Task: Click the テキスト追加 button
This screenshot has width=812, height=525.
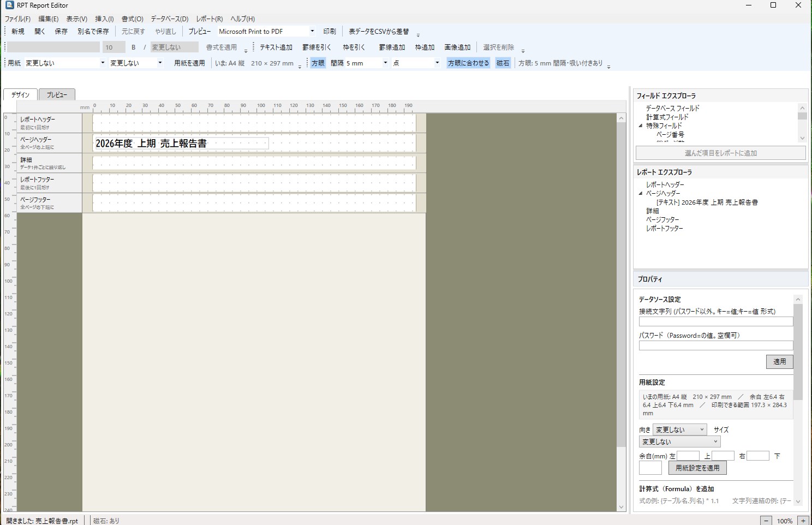Action: pos(276,47)
